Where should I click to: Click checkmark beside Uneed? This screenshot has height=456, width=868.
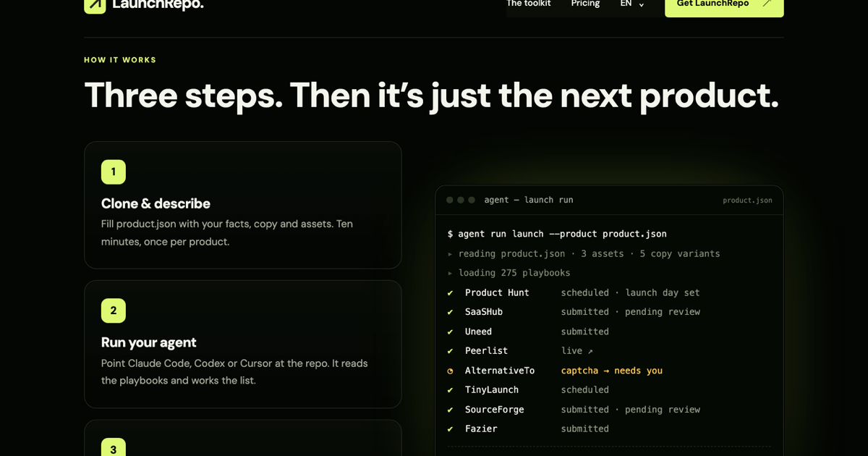tap(450, 332)
